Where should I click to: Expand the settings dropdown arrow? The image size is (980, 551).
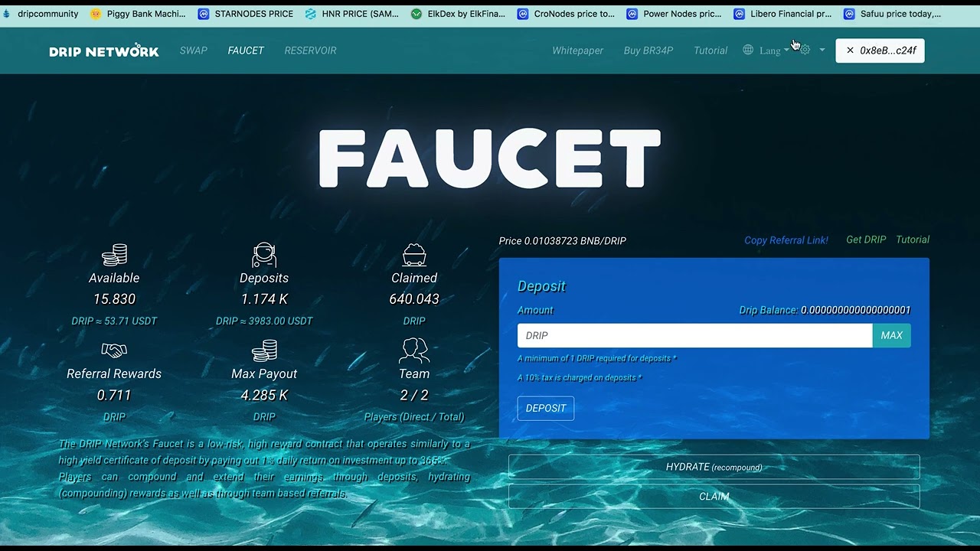coord(822,51)
